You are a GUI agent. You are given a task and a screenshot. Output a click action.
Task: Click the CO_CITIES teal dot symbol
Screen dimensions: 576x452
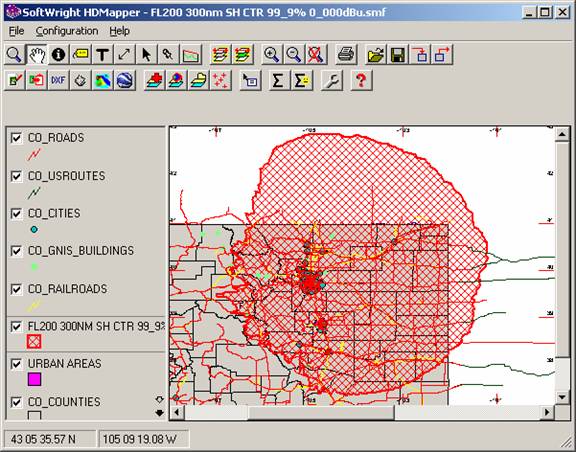point(34,230)
